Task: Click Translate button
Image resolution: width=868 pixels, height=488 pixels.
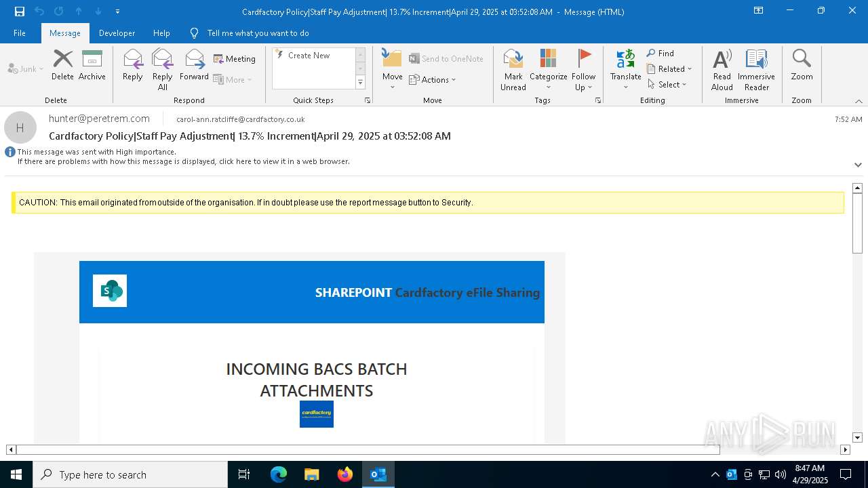Action: tap(625, 69)
